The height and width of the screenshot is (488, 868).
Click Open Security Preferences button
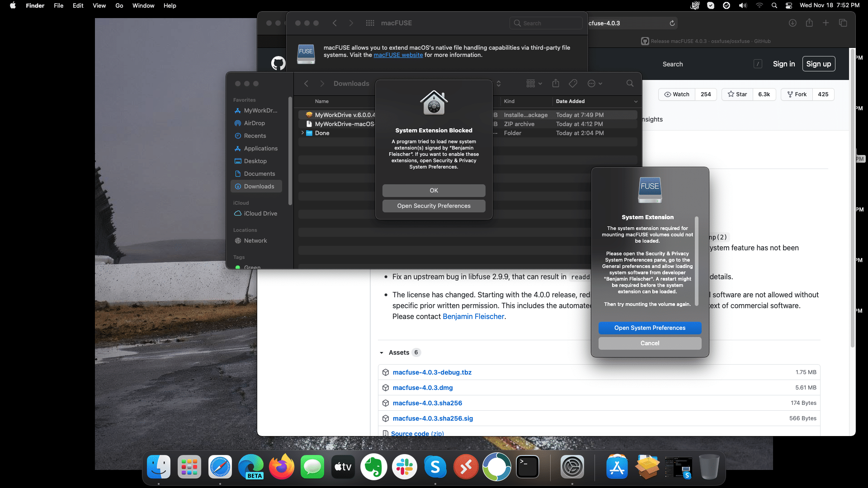pyautogui.click(x=434, y=206)
